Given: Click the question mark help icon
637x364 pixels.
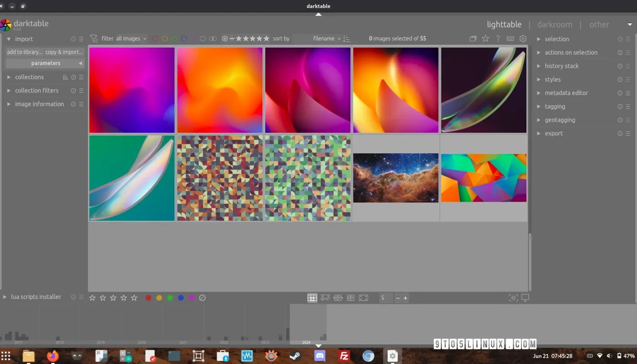Looking at the screenshot, I should click(498, 39).
